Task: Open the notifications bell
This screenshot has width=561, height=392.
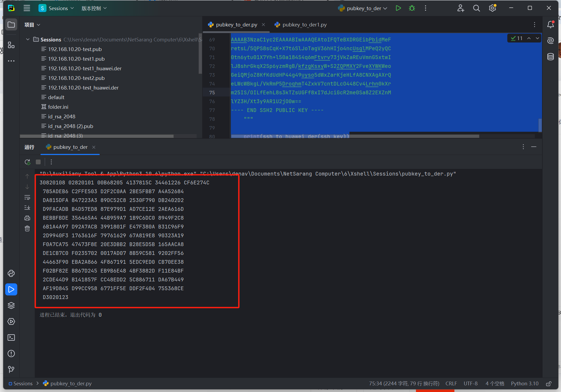Action: point(550,25)
